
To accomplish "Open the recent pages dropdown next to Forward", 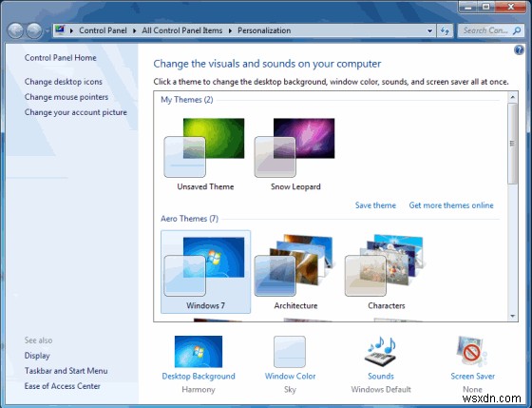I will click(x=47, y=31).
